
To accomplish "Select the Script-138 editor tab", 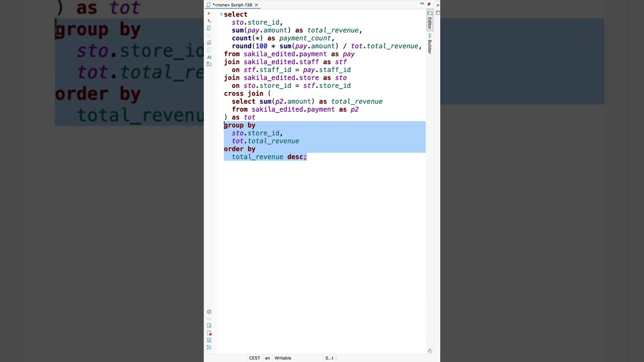I will 232,5.
